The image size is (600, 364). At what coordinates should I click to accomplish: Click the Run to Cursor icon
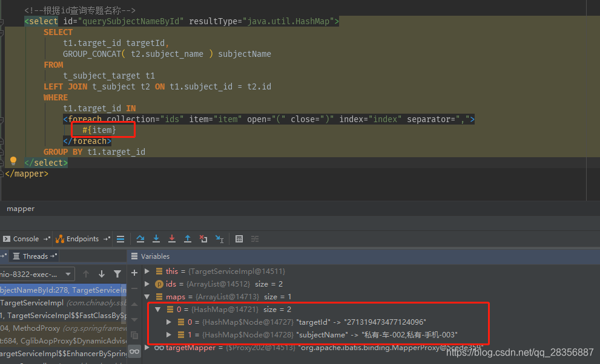tap(219, 239)
